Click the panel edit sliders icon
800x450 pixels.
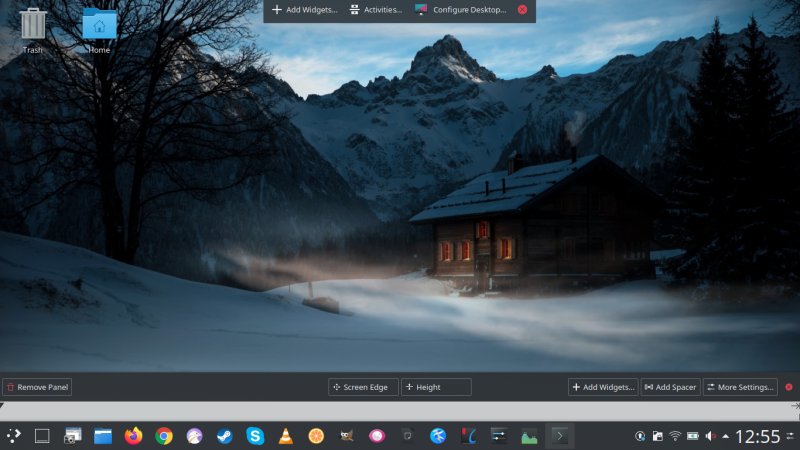click(x=790, y=436)
